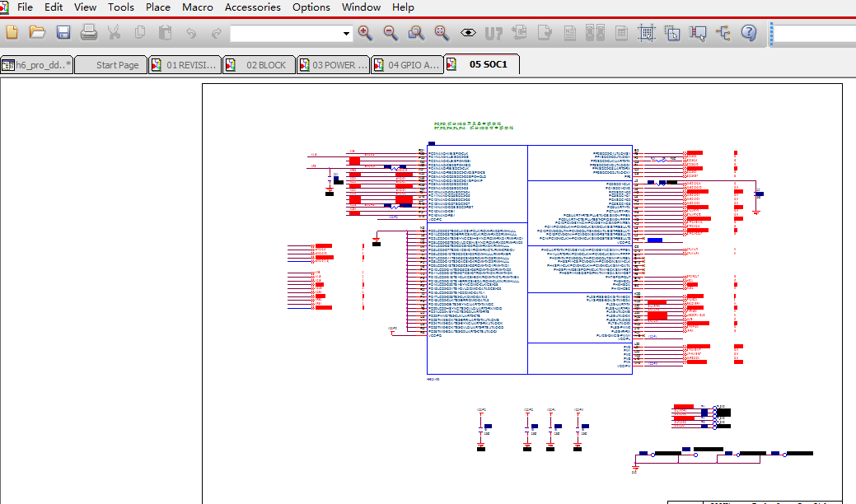The image size is (856, 504).
Task: Print the schematic page
Action: point(88,33)
